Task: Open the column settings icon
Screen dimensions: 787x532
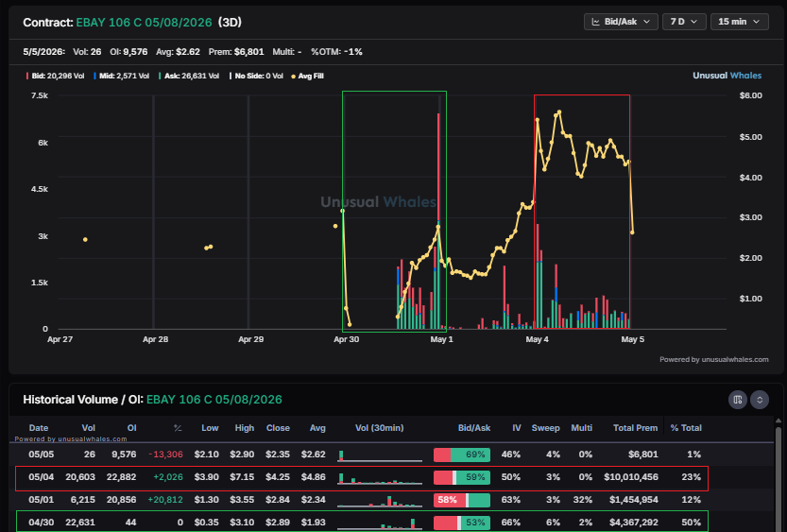Action: pos(737,400)
